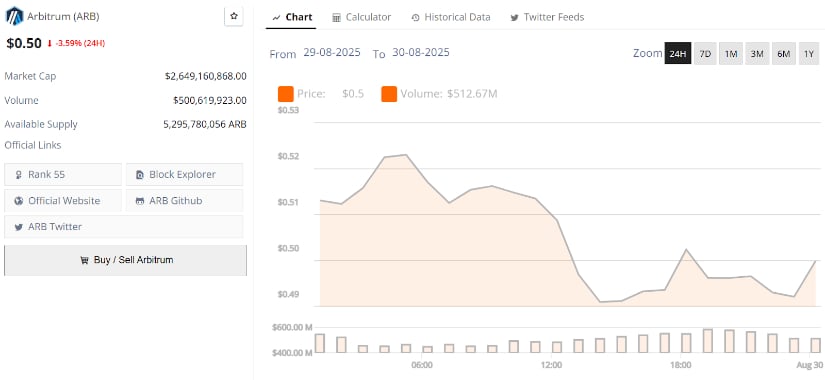Image resolution: width=825 pixels, height=380 pixels.
Task: Click the Buy / Sell Arbitrum button
Action: [125, 260]
